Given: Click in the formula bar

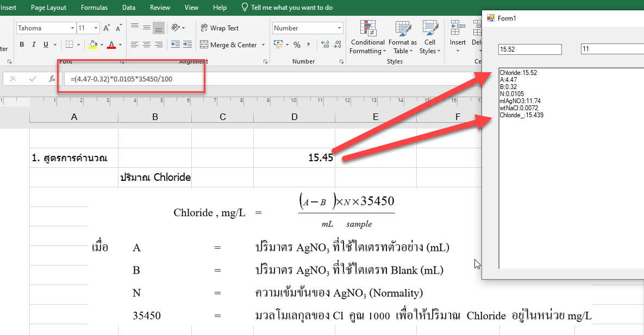Looking at the screenshot, I should [272, 79].
